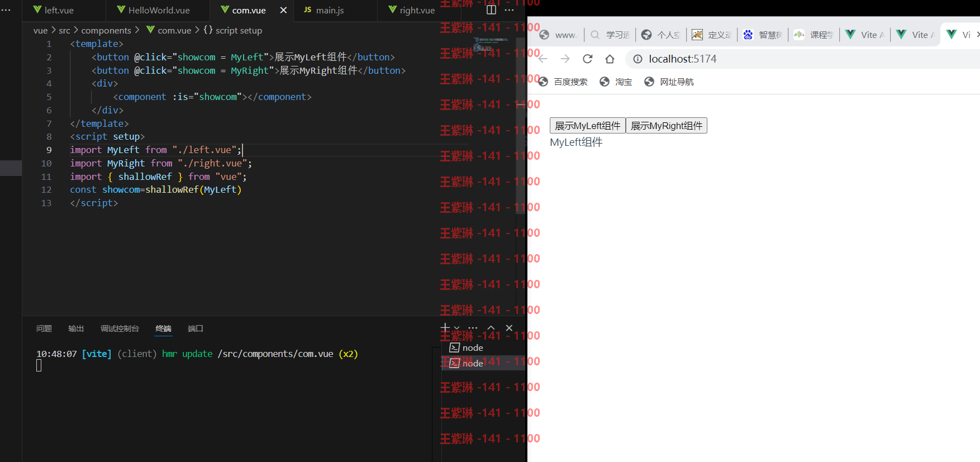Create a new terminal with plus icon
Viewport: 980px width, 462px height.
[x=445, y=328]
